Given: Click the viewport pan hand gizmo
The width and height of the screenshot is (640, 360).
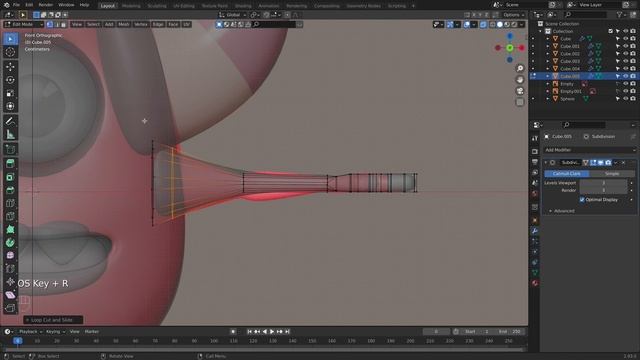Looking at the screenshot, I should (x=520, y=80).
